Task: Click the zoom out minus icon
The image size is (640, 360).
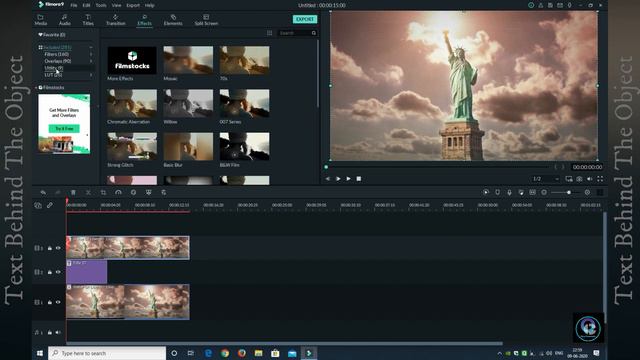Action: (544, 192)
